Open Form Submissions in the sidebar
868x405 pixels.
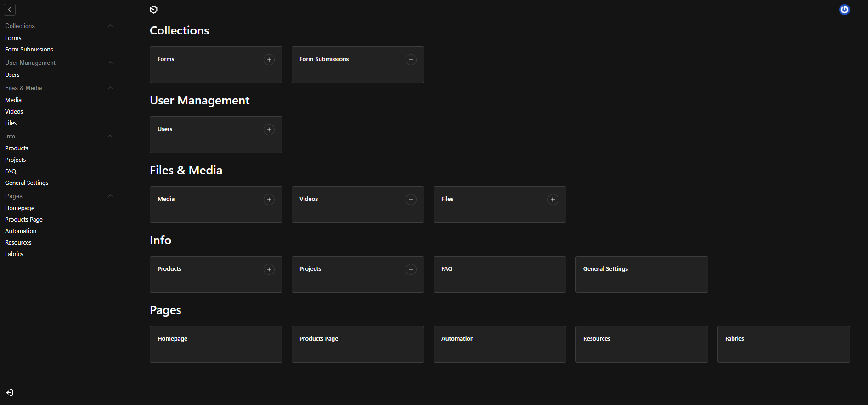[x=29, y=49]
